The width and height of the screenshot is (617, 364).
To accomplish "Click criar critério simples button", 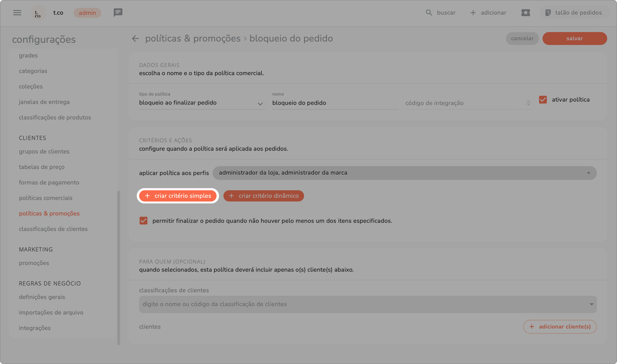I will [178, 196].
